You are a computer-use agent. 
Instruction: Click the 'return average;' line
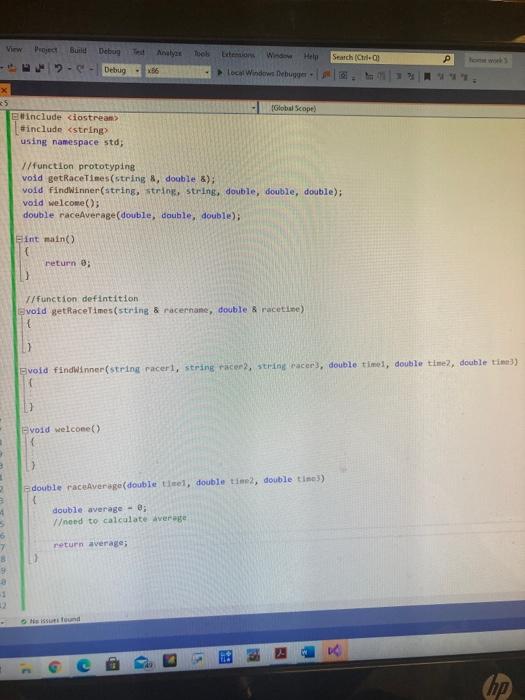click(91, 544)
